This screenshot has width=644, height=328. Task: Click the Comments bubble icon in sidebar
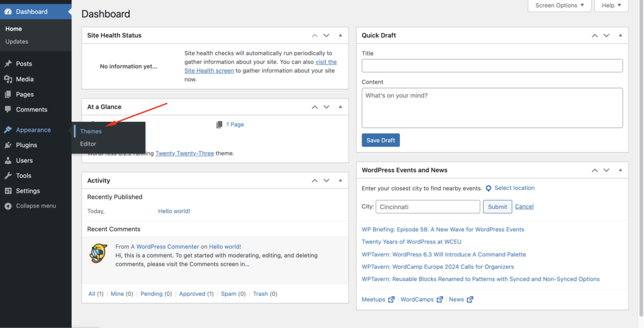pyautogui.click(x=8, y=109)
